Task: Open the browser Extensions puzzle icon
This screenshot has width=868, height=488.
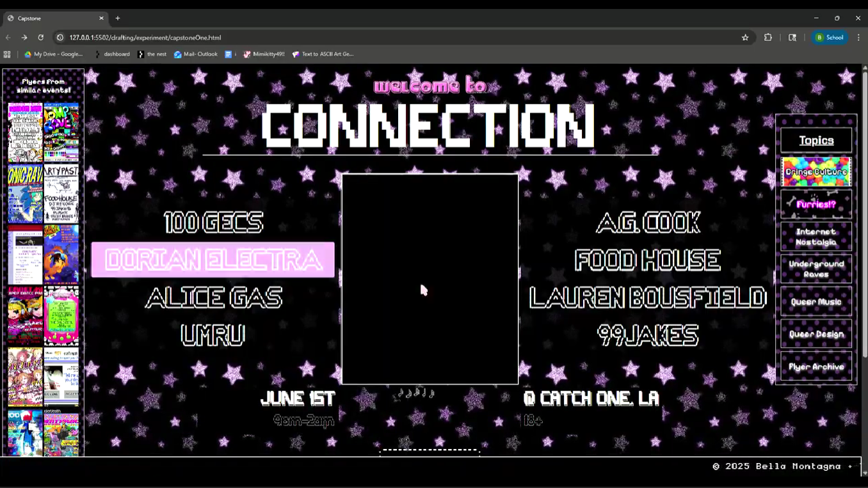Action: point(768,38)
